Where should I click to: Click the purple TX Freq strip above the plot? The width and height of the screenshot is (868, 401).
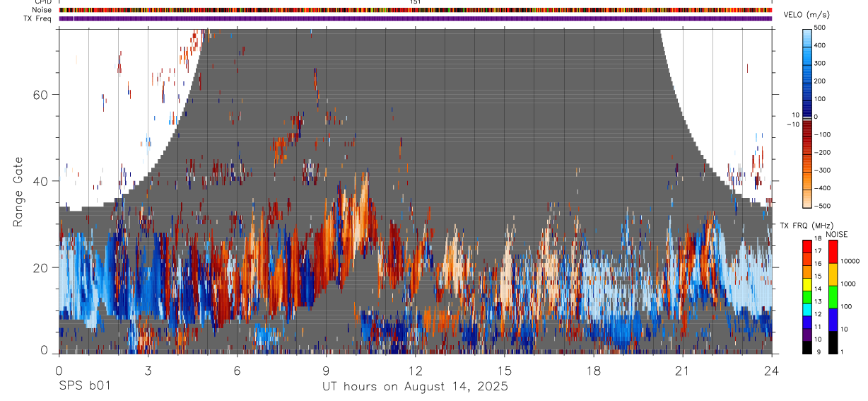[x=416, y=18]
